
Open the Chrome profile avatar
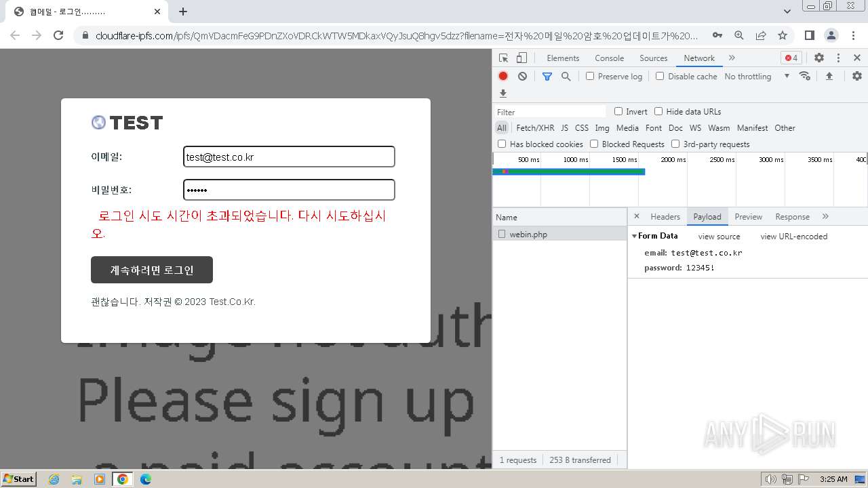click(x=831, y=35)
